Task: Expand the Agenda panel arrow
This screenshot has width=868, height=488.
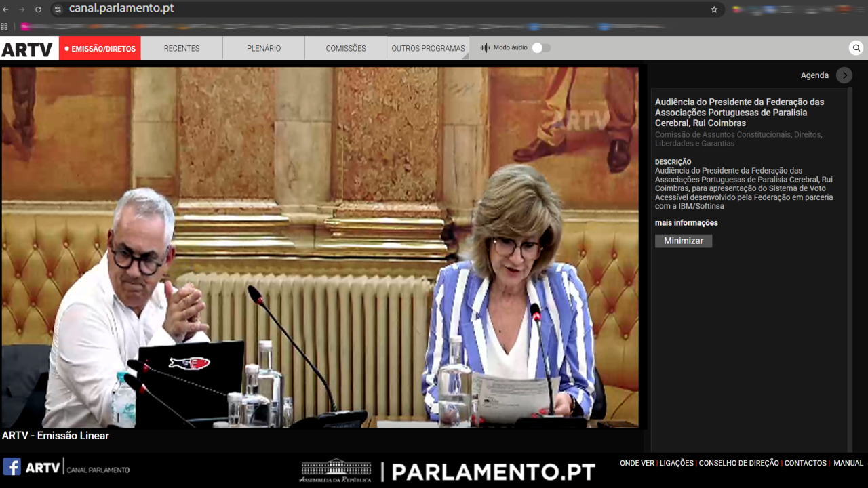Action: (x=844, y=75)
